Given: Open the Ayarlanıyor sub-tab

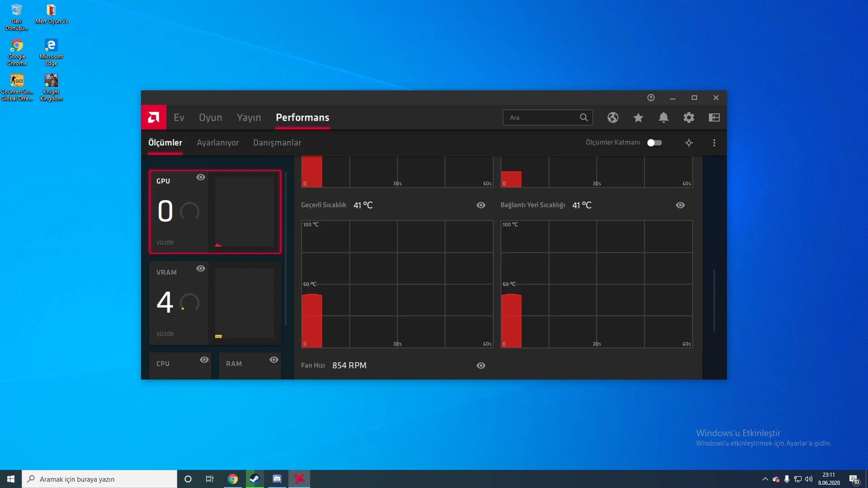Looking at the screenshot, I should [217, 143].
